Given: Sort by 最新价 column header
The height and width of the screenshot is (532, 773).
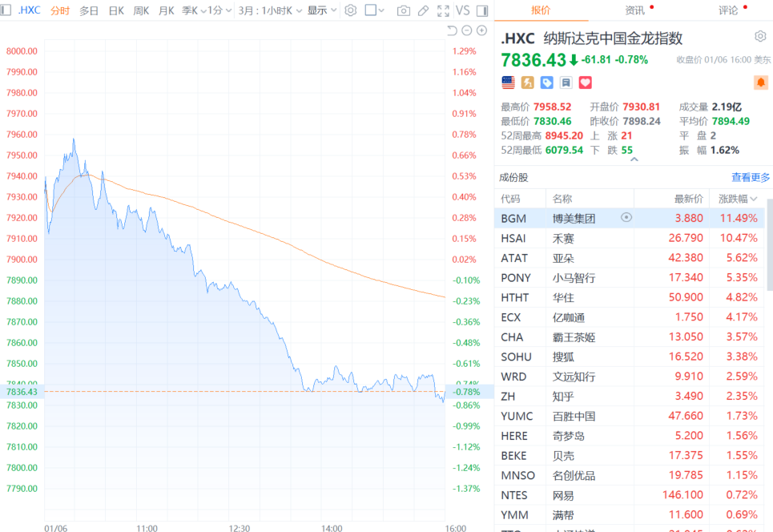Looking at the screenshot, I should (688, 199).
